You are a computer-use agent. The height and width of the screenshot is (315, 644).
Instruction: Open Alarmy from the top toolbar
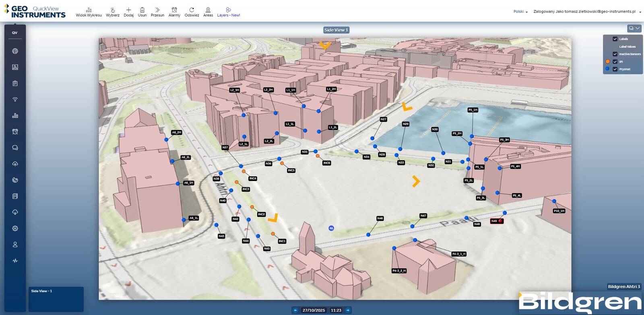(174, 12)
